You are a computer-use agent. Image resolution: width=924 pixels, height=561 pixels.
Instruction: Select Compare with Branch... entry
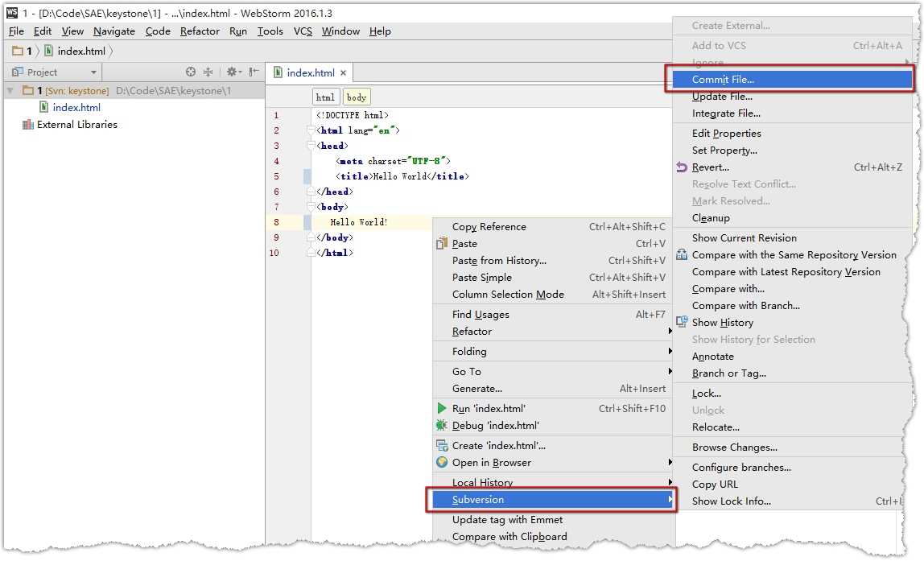(x=792, y=305)
